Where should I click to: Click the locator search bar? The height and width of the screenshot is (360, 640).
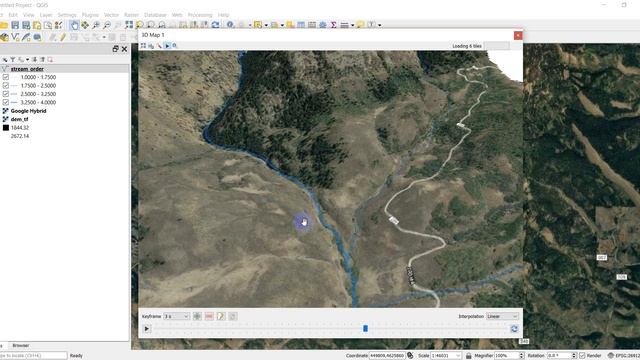(x=33, y=356)
